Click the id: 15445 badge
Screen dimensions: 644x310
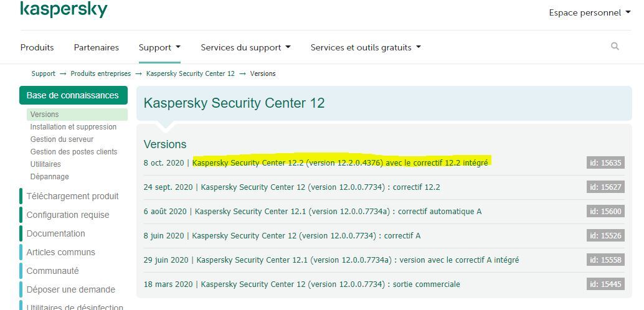605,284
